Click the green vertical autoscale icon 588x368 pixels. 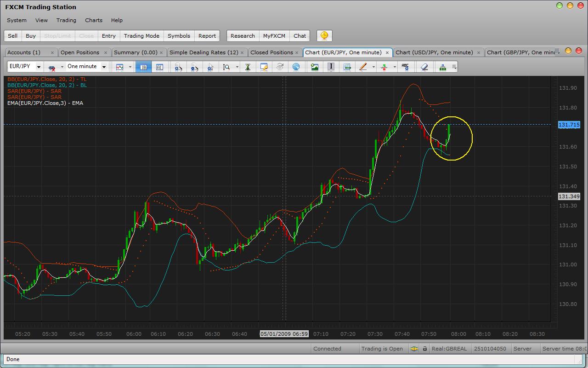(x=248, y=67)
